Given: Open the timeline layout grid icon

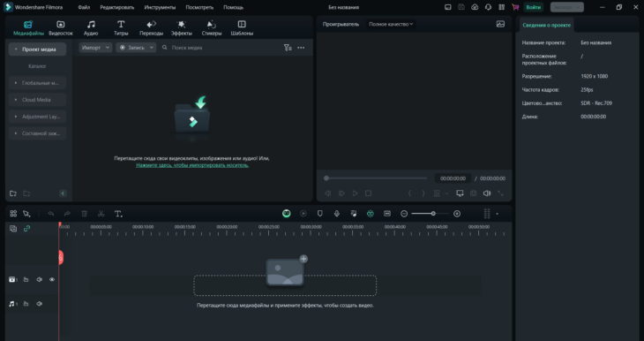Looking at the screenshot, I should (13, 214).
